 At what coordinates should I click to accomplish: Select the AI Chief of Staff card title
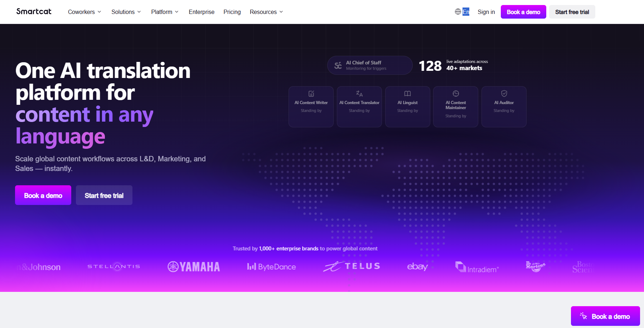(x=363, y=63)
